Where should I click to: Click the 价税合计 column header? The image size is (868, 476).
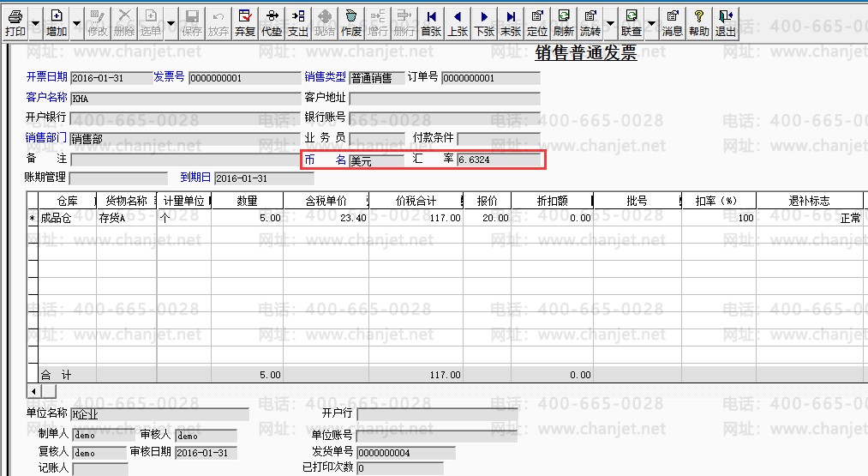coord(416,201)
